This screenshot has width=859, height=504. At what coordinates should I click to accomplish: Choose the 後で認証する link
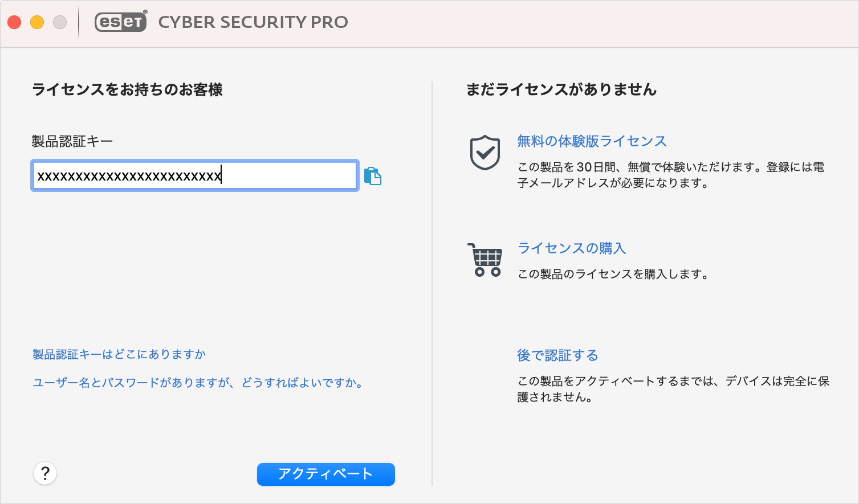(557, 355)
